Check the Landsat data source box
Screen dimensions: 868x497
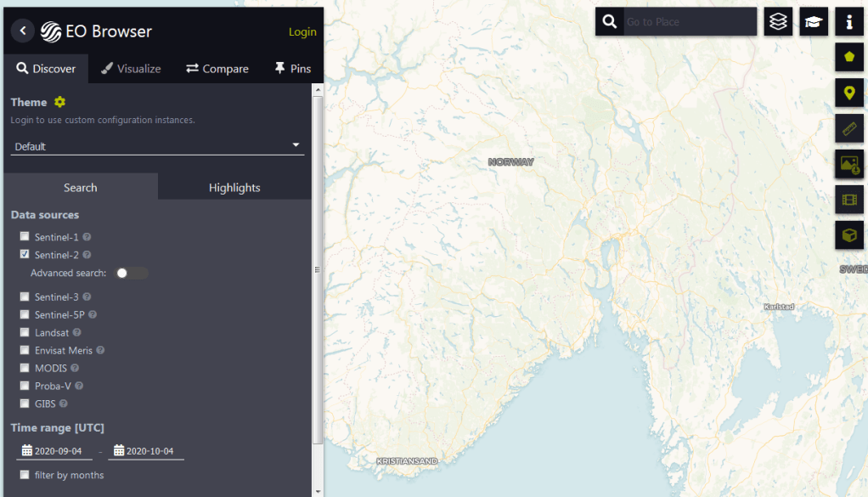point(25,332)
